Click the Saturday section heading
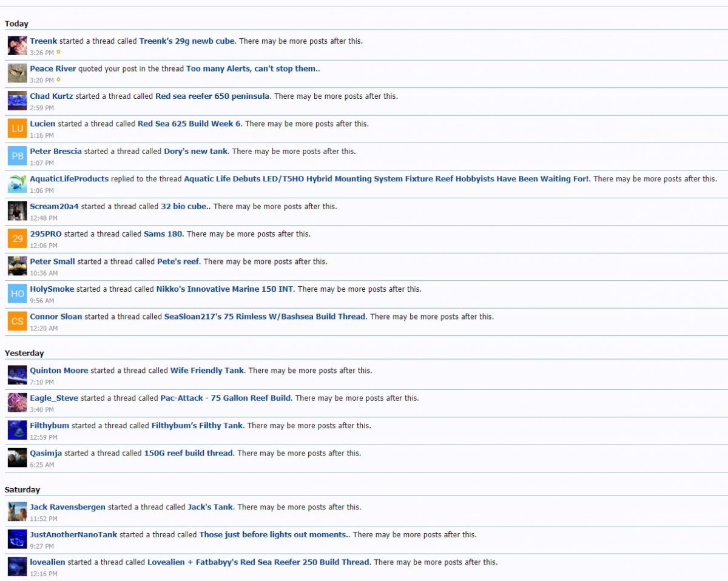The height and width of the screenshot is (581, 728). pyautogui.click(x=22, y=489)
